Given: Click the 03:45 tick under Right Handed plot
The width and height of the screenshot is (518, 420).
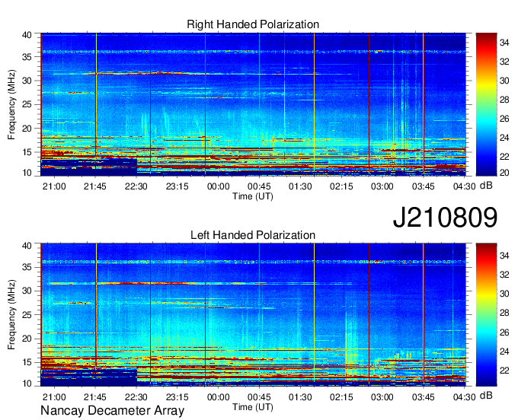Looking at the screenshot, I should point(424,186).
